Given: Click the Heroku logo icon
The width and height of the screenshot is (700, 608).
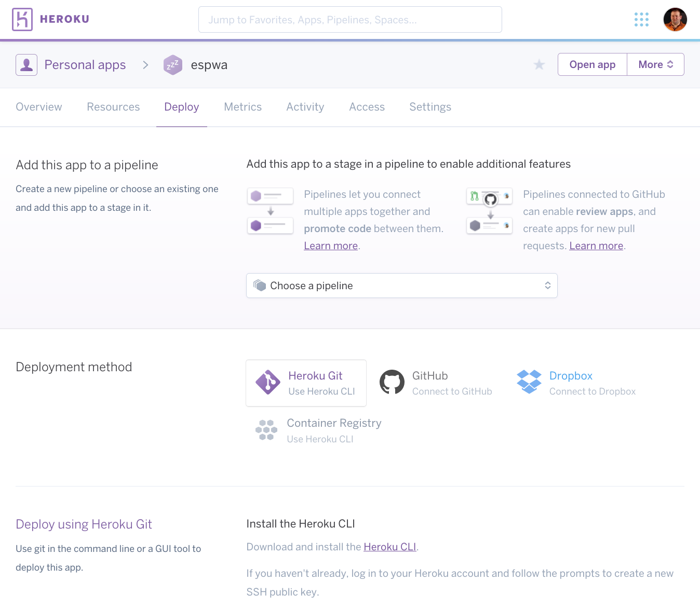Looking at the screenshot, I should [22, 20].
